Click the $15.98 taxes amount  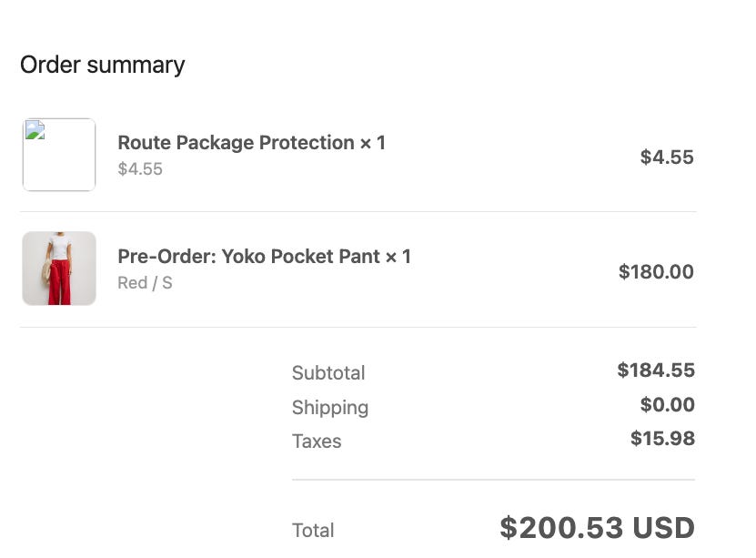pos(662,439)
